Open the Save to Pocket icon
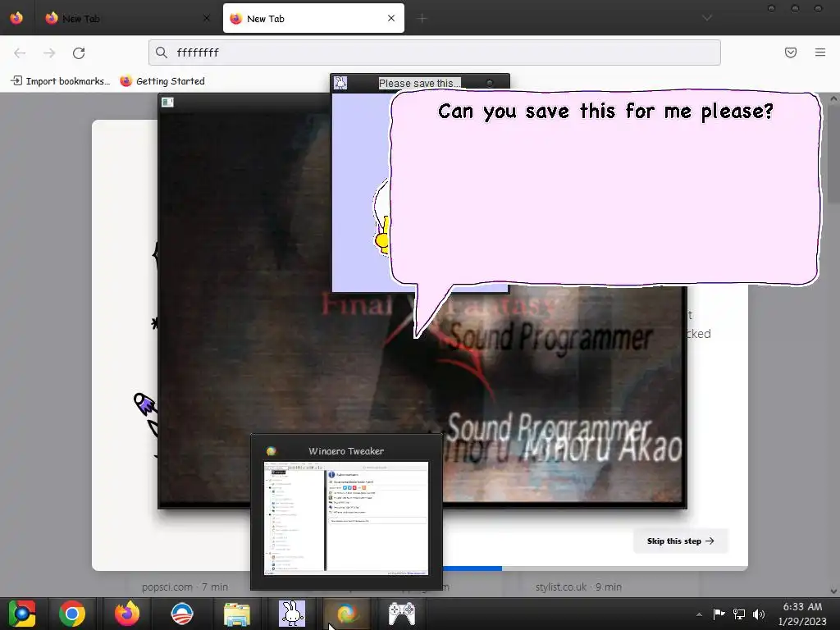 tap(790, 52)
